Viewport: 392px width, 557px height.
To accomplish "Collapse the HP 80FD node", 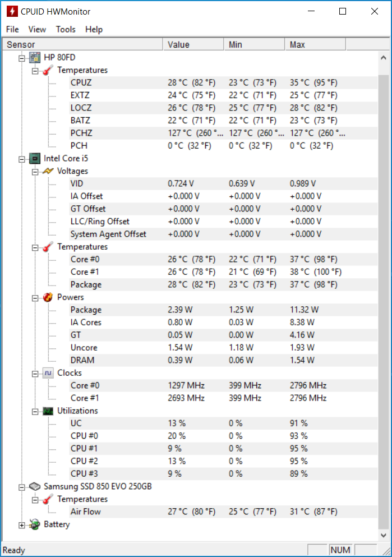I will 22,58.
